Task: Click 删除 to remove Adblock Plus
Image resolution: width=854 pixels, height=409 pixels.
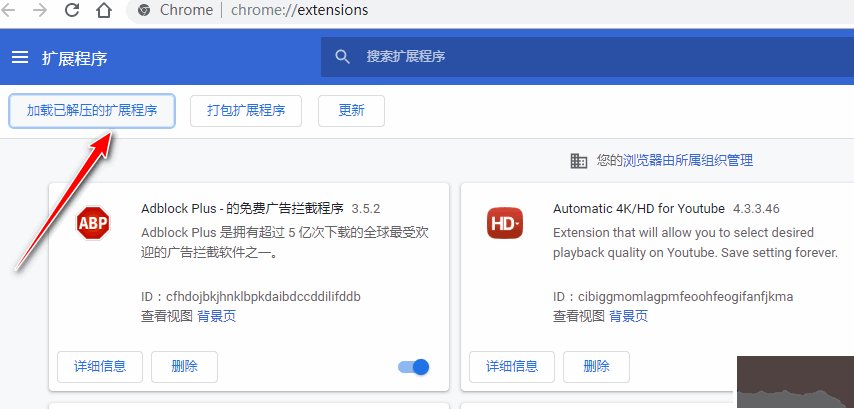Action: point(185,367)
